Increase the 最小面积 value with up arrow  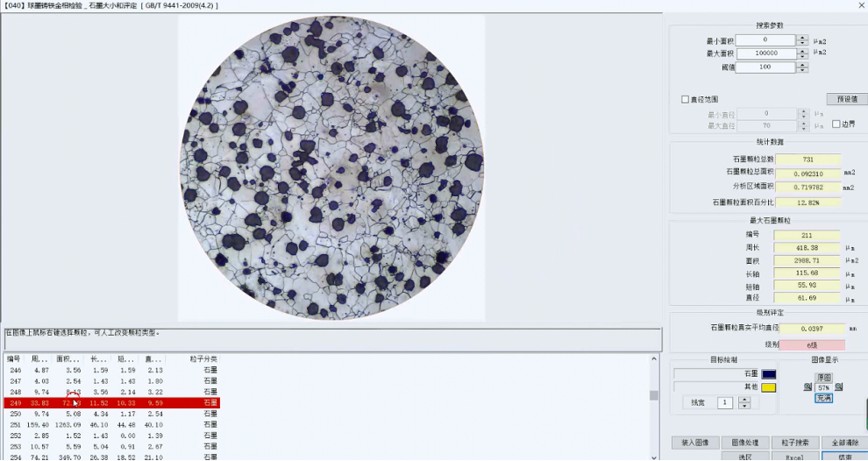click(x=802, y=37)
